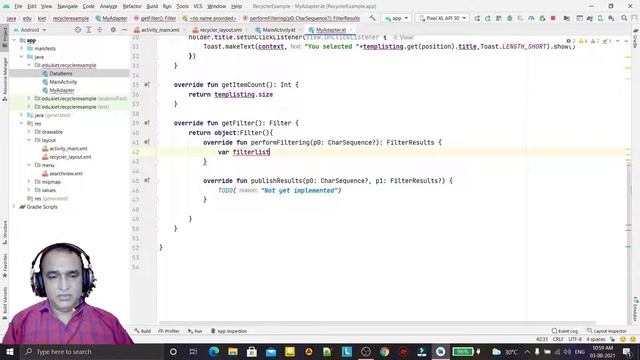This screenshot has width=640, height=360.
Task: Select DataItems in project tree
Action: (61, 73)
